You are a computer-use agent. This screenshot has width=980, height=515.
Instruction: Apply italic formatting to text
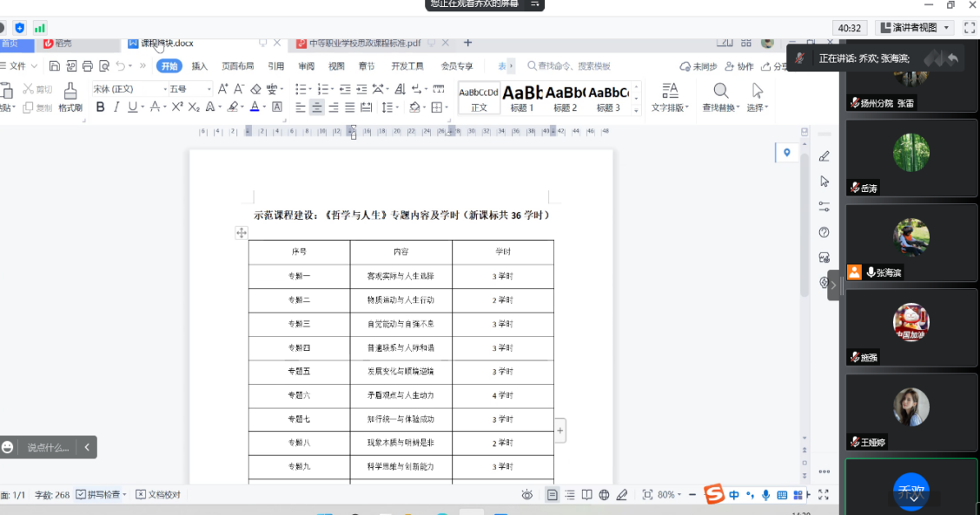coord(116,108)
